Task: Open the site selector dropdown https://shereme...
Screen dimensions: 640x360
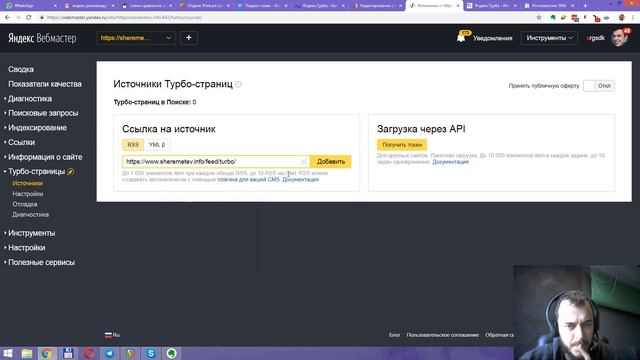Action: [136, 38]
